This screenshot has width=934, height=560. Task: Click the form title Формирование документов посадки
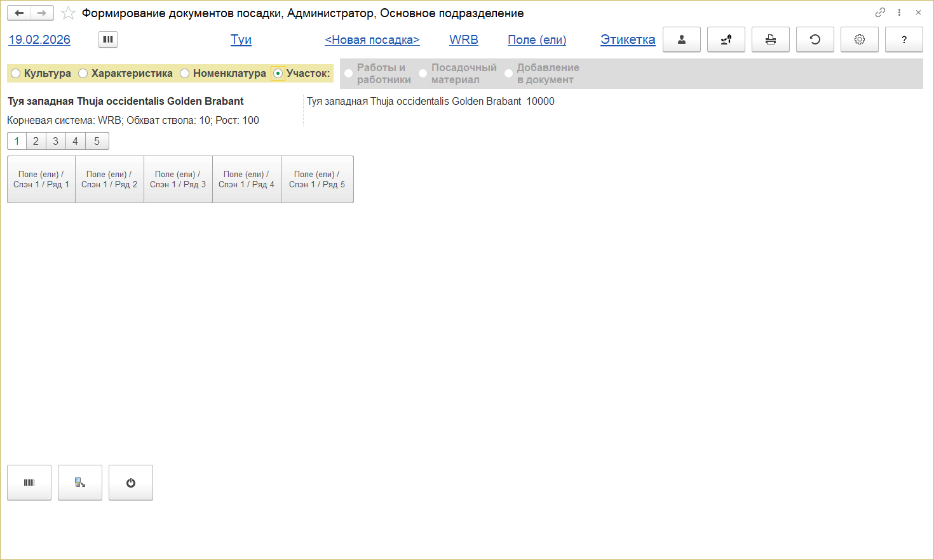(303, 13)
